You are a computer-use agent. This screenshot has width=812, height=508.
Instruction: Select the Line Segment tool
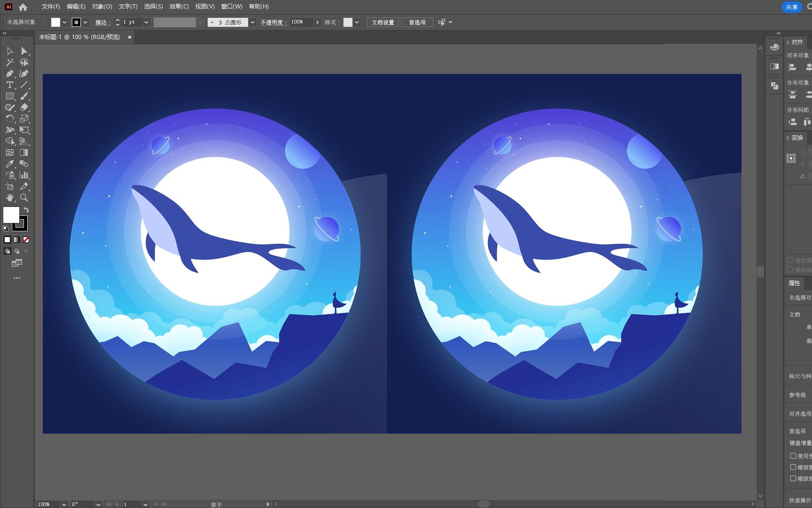[x=24, y=85]
